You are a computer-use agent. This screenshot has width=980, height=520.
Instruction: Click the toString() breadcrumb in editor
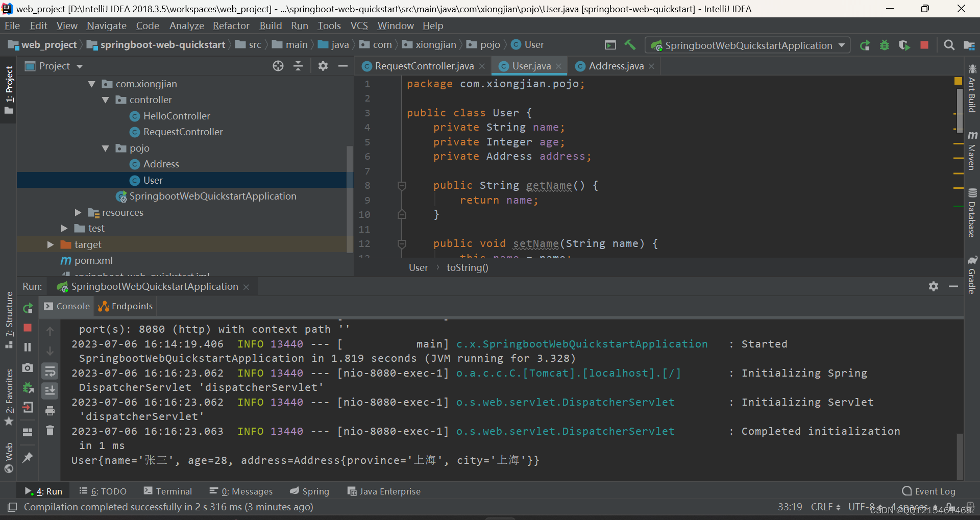coord(467,267)
